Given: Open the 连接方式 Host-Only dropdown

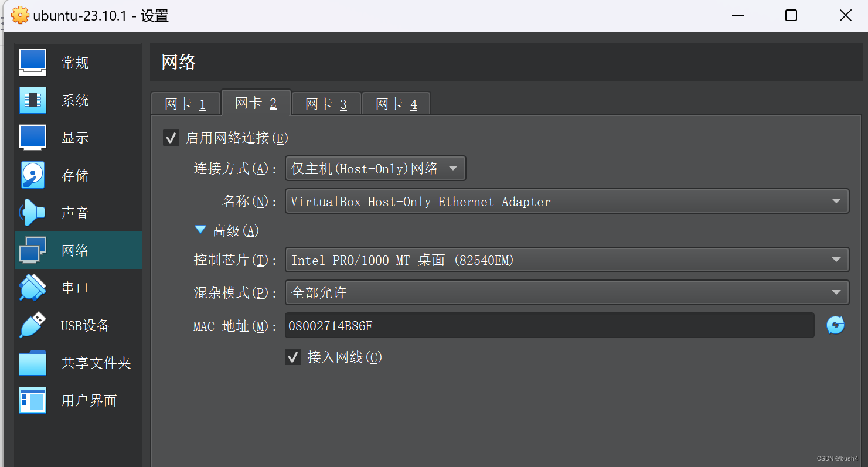Looking at the screenshot, I should pyautogui.click(x=376, y=169).
